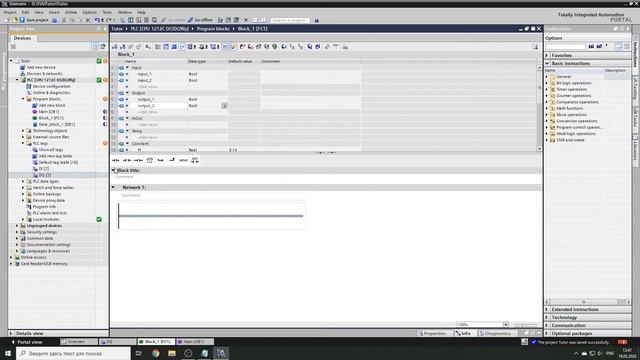
Task: Click the Windows Start button
Action: tap(8, 353)
